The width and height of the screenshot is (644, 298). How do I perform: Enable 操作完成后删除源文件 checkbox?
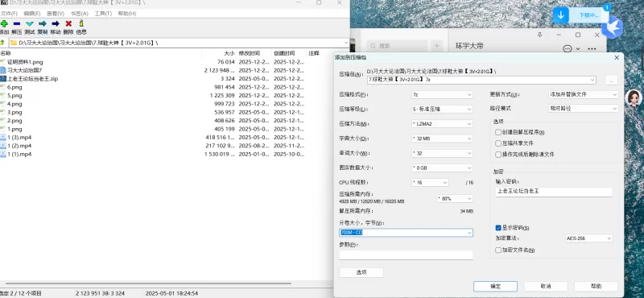498,155
